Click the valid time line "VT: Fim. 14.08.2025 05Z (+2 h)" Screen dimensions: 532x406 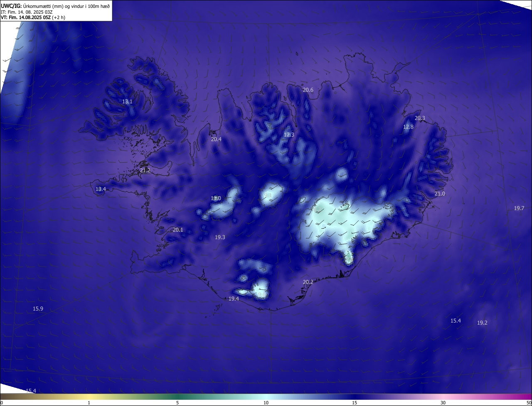pos(33,17)
